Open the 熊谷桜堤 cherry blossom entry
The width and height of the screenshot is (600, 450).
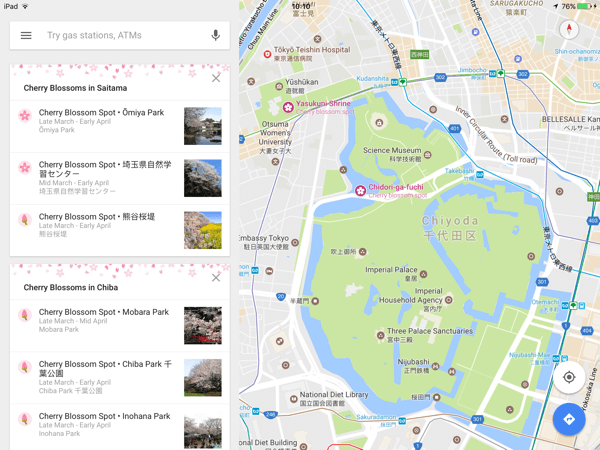coord(120,230)
